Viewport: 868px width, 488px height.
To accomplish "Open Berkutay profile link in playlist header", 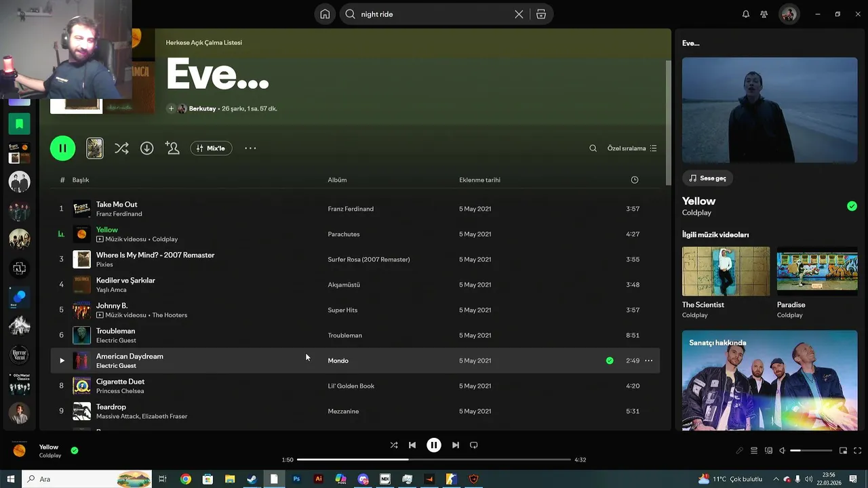I will [202, 108].
